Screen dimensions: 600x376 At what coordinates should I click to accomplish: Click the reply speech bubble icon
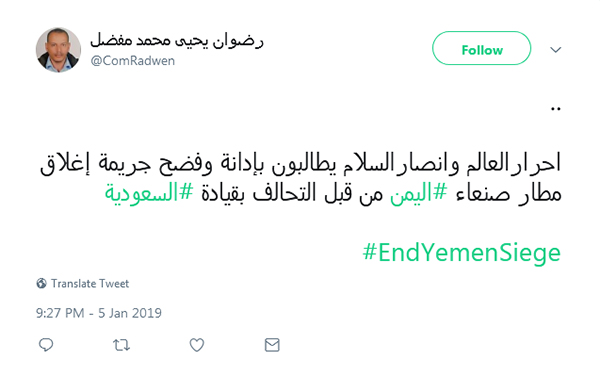pos(46,345)
